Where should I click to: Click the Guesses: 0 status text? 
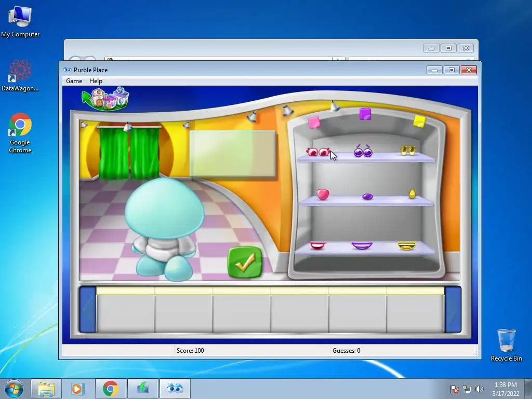pyautogui.click(x=347, y=351)
